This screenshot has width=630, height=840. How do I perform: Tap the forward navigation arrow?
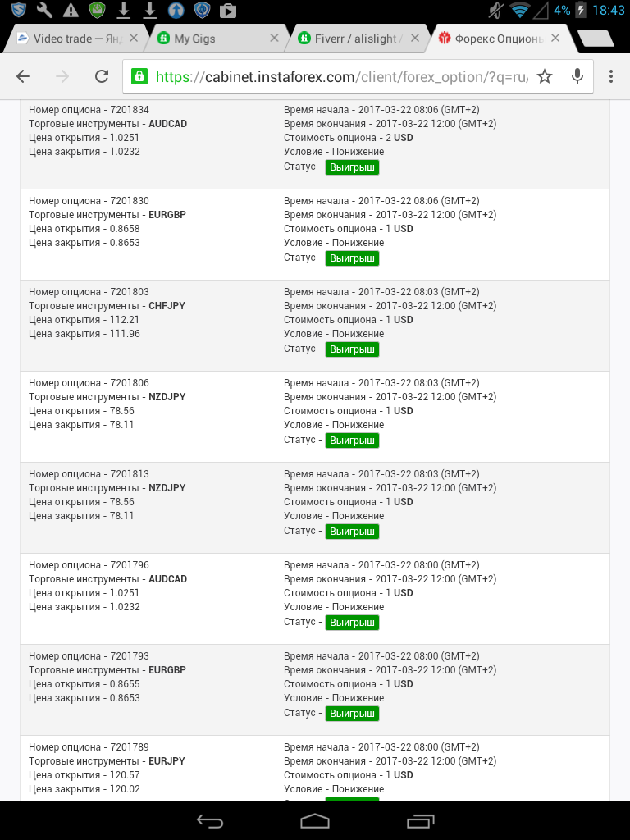pyautogui.click(x=62, y=76)
